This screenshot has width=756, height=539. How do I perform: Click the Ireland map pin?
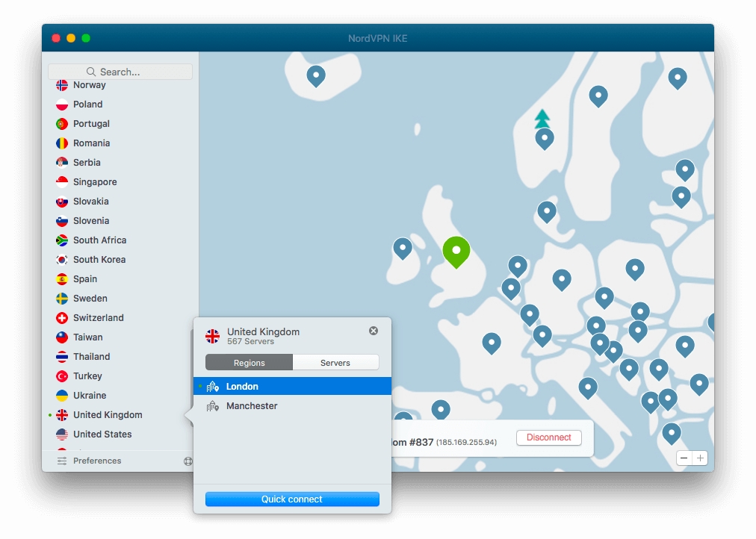403,249
